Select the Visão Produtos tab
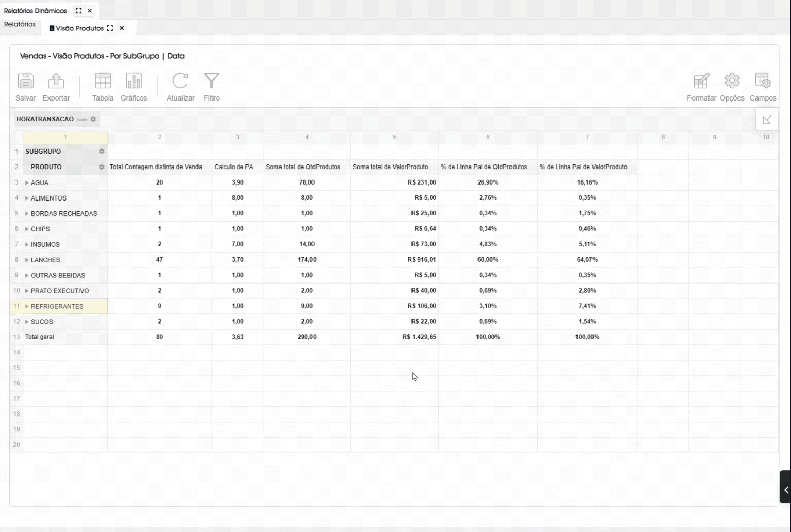791x532 pixels. (79, 28)
